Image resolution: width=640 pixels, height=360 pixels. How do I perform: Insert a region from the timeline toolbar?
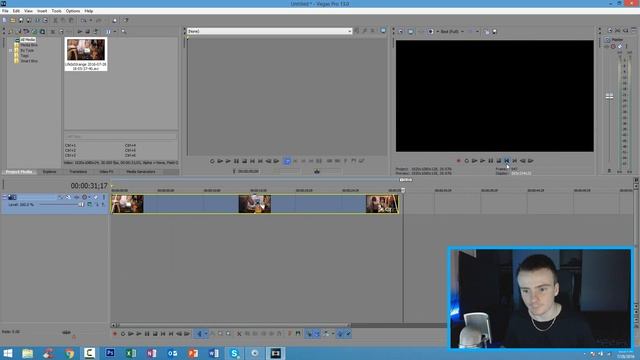coord(298,334)
